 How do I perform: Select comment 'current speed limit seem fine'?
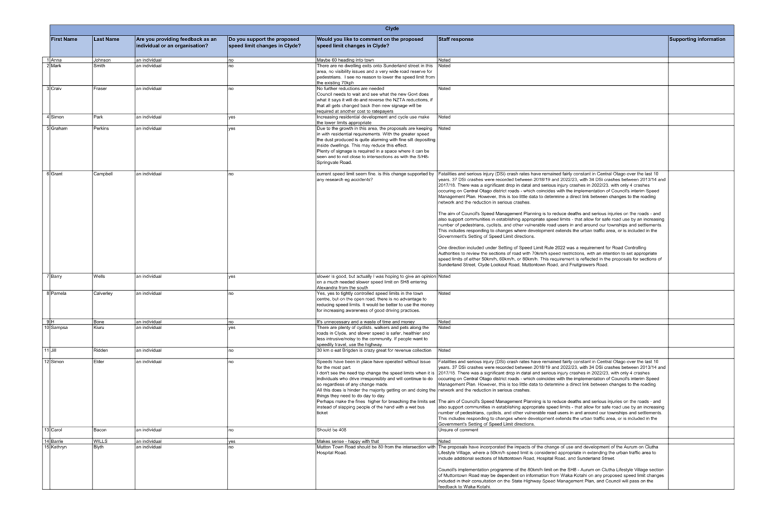(375, 177)
